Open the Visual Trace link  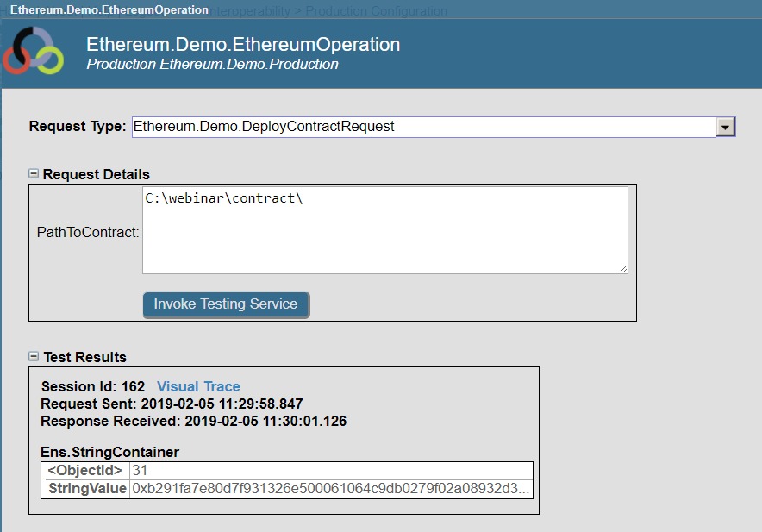[x=198, y=387]
